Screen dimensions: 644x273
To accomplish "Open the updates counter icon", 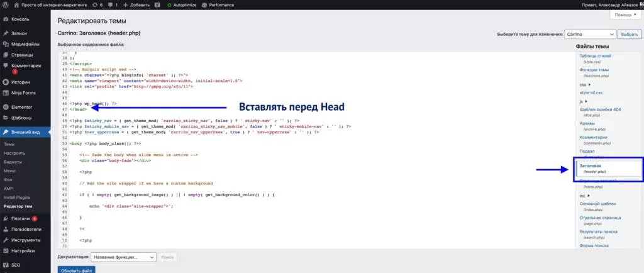I will point(97,5).
